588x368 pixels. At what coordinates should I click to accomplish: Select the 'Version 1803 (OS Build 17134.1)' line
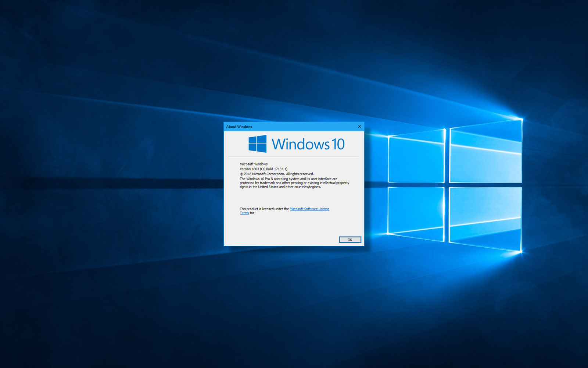click(x=263, y=169)
